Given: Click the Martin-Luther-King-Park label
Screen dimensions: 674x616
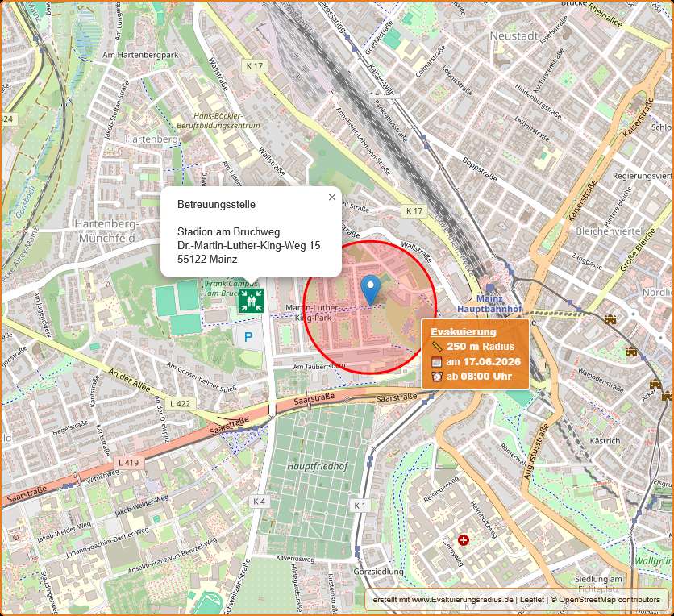Looking at the screenshot, I should pos(312,313).
